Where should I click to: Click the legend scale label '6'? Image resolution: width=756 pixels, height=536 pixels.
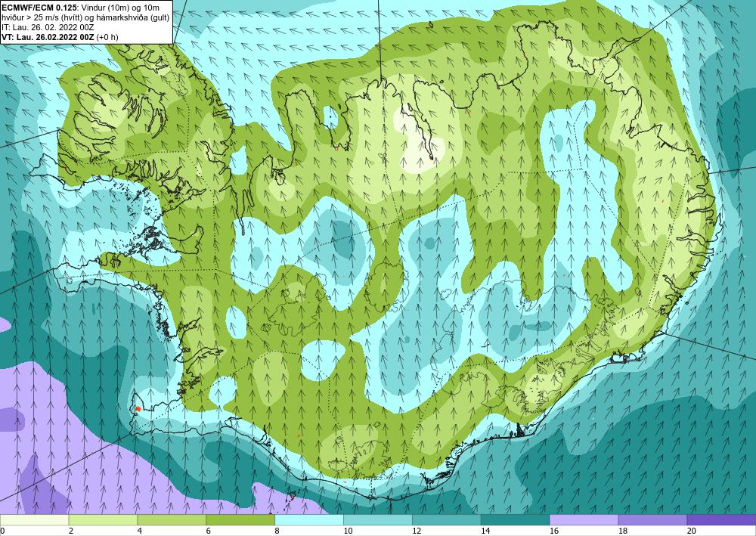click(209, 531)
